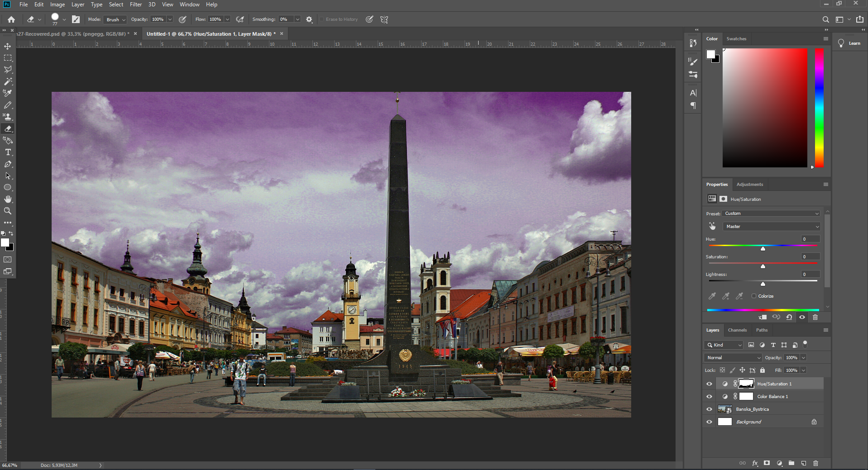Select the Clone Stamp tool
The width and height of the screenshot is (868, 470).
8,117
